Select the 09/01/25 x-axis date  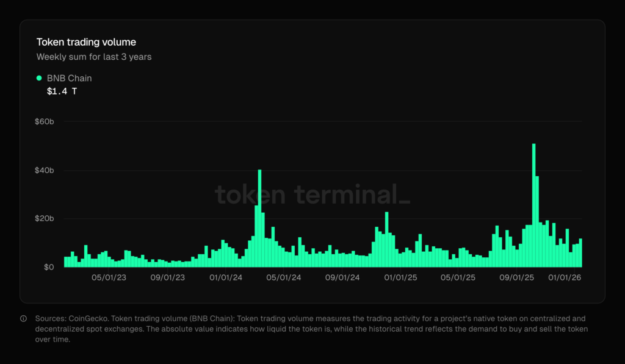tap(517, 278)
